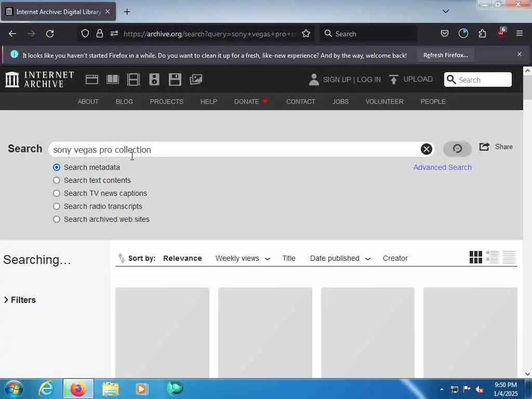This screenshot has height=399, width=532.
Task: Open the Internet Archive home logo
Action: click(39, 79)
